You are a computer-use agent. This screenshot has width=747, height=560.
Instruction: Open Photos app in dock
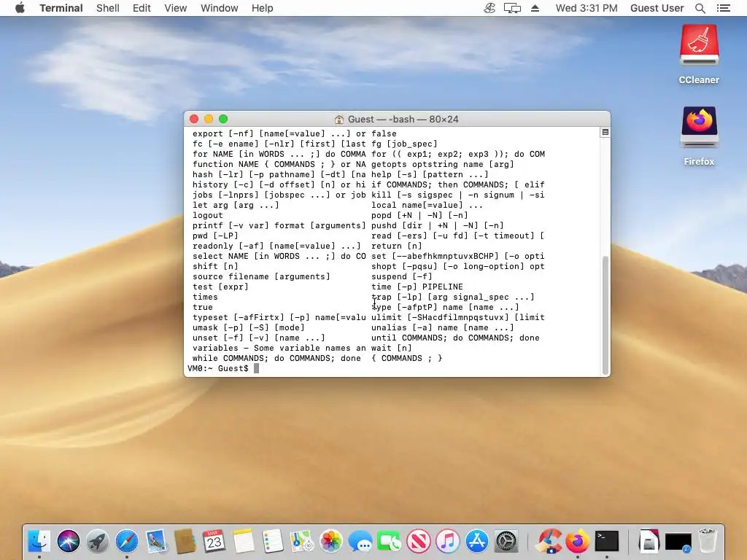(331, 541)
